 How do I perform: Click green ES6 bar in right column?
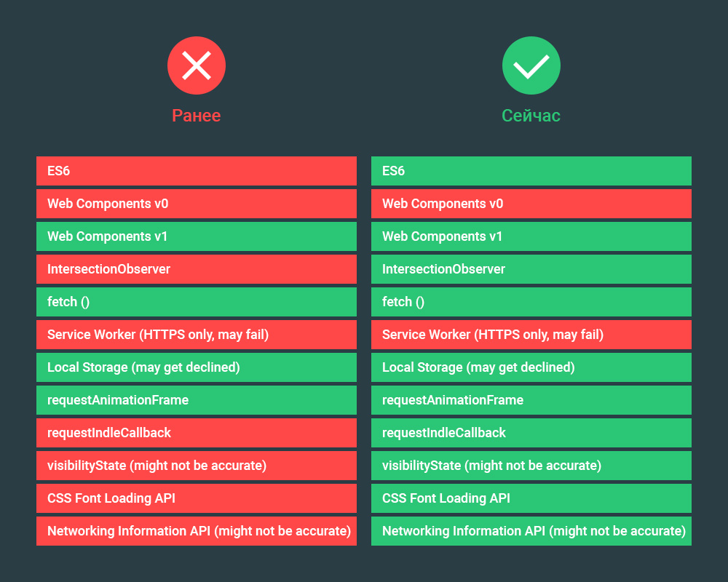tap(531, 171)
